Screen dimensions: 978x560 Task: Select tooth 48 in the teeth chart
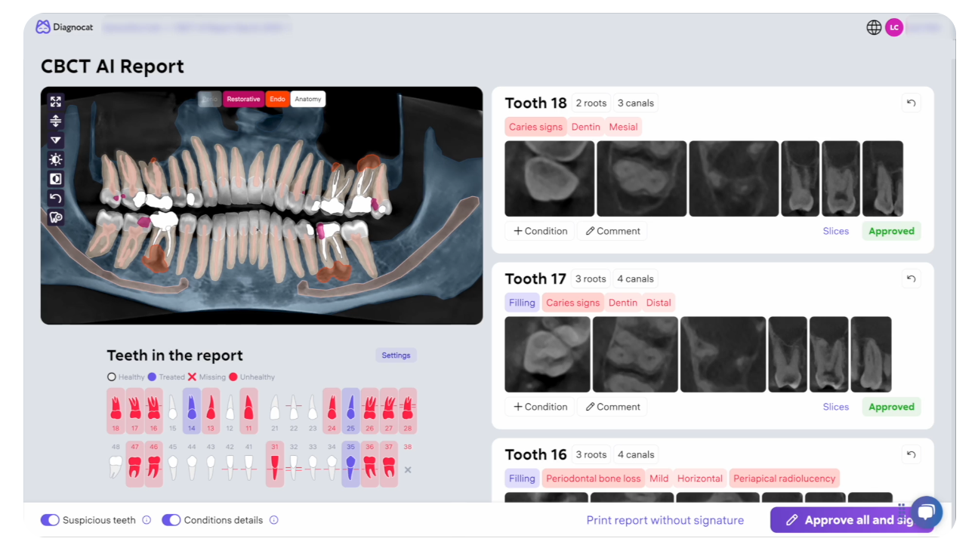click(x=116, y=463)
